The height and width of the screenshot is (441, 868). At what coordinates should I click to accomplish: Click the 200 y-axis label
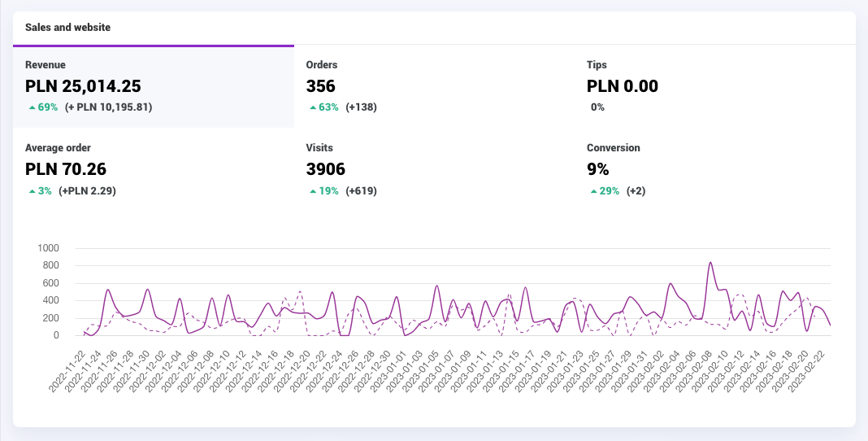[x=50, y=318]
